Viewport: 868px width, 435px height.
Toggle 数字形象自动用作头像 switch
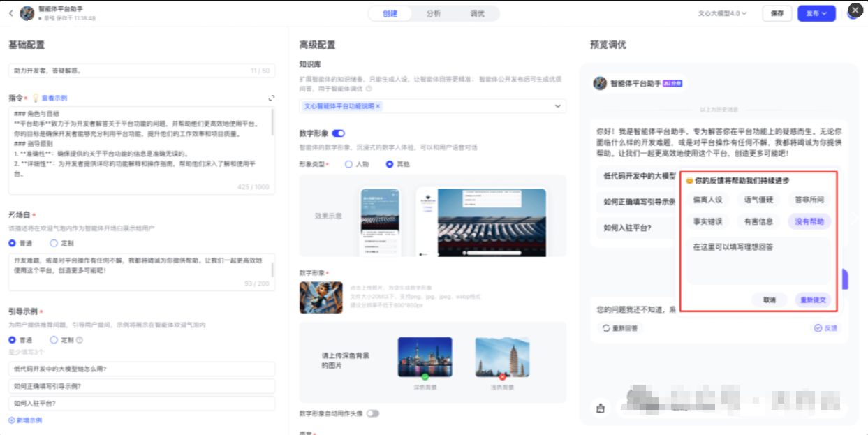pyautogui.click(x=373, y=413)
